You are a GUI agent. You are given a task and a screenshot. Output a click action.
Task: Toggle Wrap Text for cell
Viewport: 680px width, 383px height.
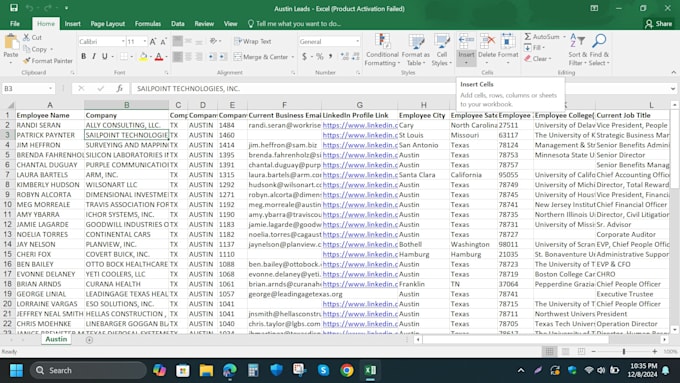(253, 42)
